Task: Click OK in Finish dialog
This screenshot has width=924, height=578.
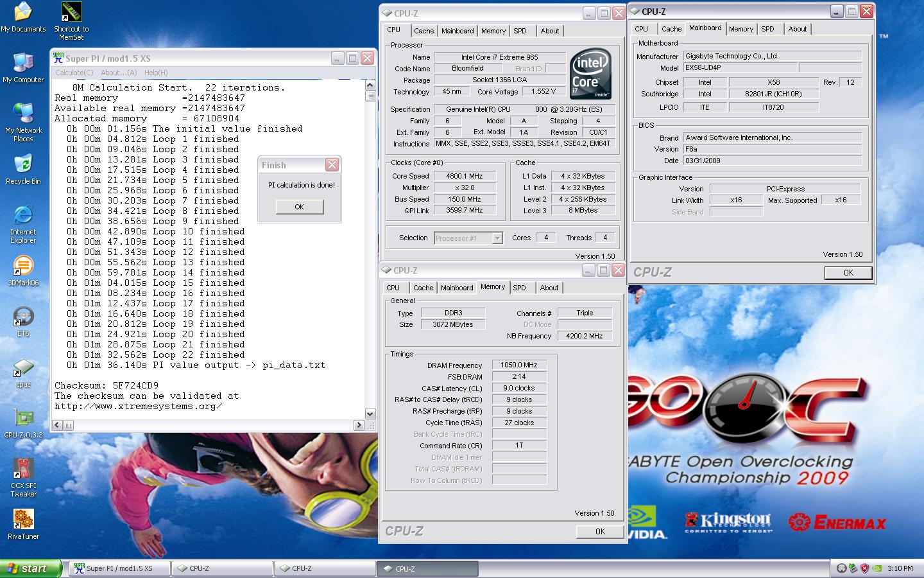Action: (300, 207)
